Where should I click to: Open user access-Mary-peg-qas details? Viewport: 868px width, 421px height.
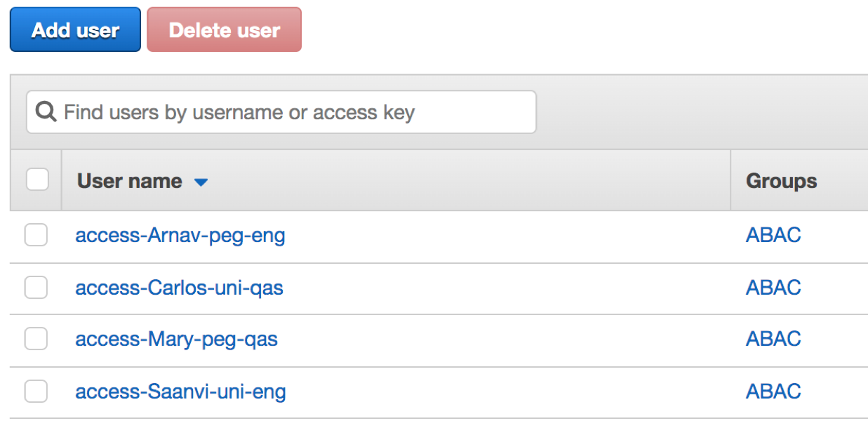tap(176, 338)
